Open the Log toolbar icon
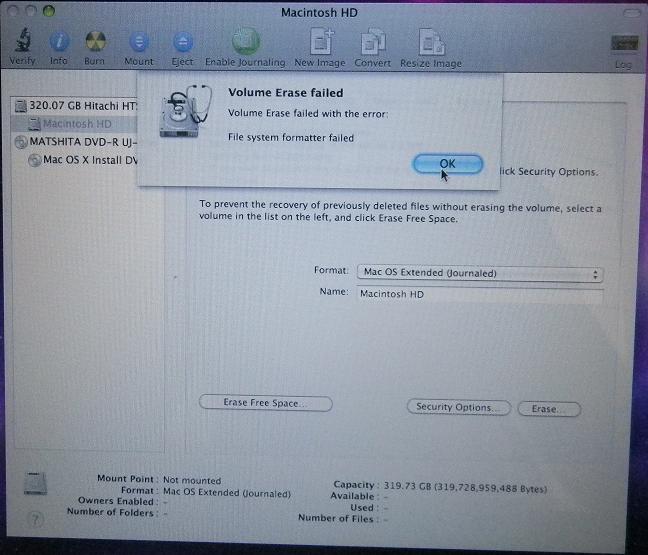 624,43
